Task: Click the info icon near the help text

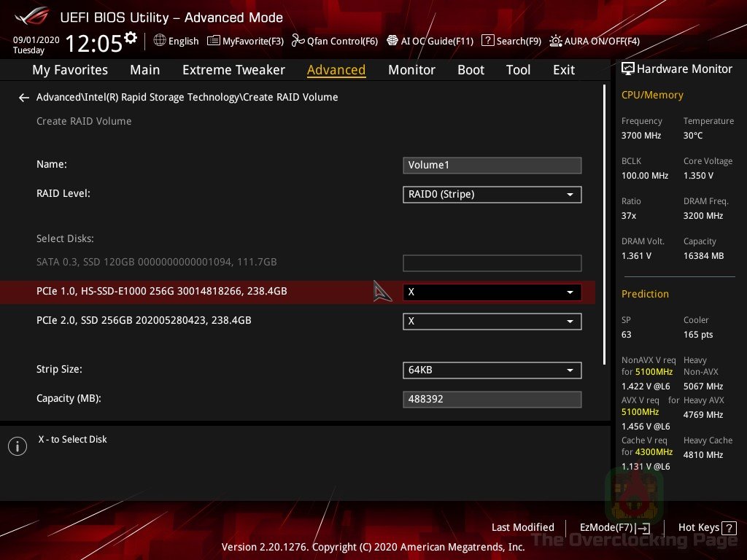Action: pos(18,446)
